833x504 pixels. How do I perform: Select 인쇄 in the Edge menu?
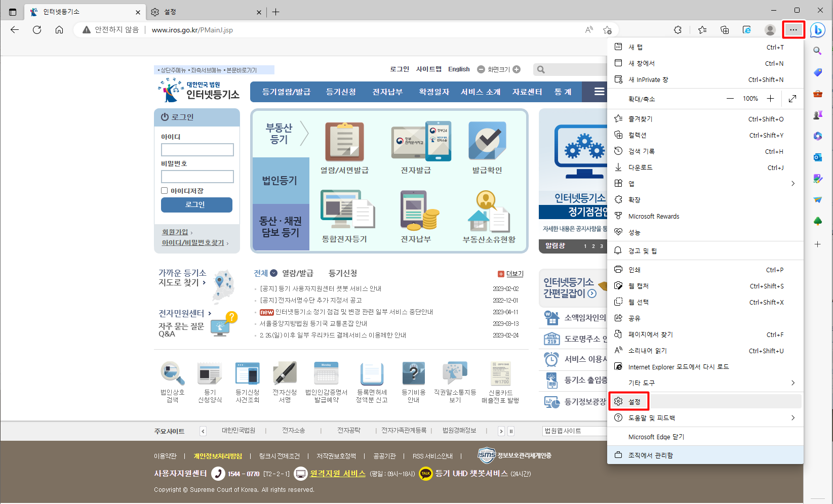[x=705, y=270]
